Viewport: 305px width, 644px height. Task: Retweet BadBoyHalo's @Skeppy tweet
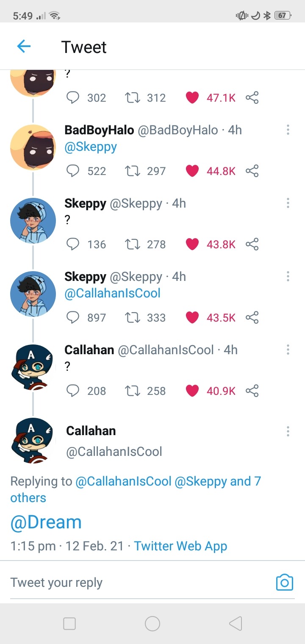[133, 171]
